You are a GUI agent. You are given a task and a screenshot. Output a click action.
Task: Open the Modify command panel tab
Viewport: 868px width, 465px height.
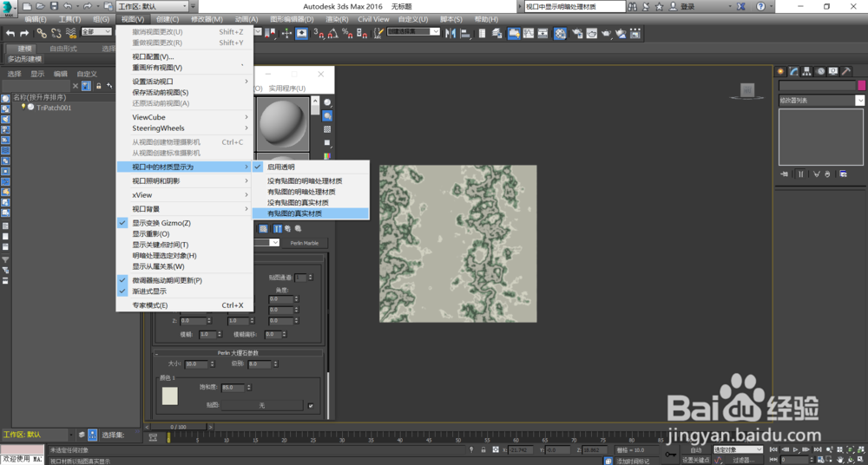click(x=794, y=71)
